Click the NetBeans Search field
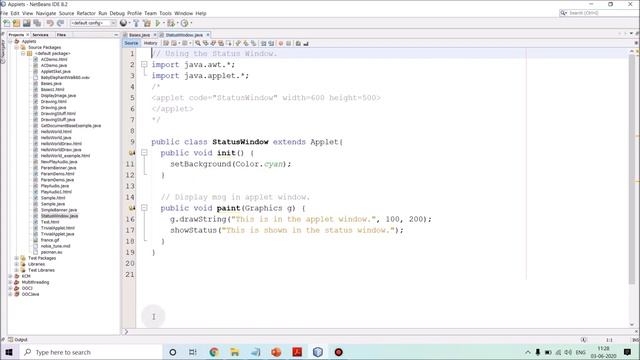The image size is (640, 360). tap(598, 13)
